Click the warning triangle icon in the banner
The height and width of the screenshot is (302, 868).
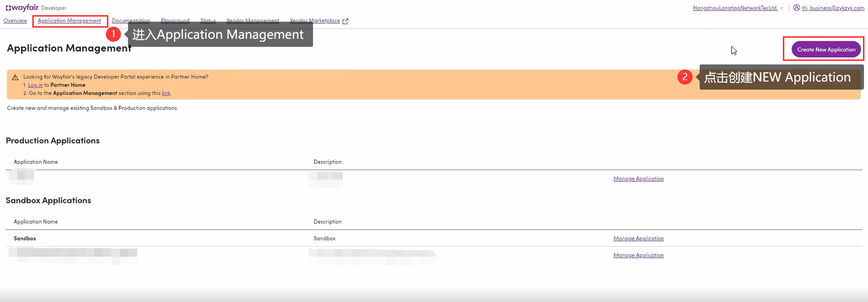15,78
